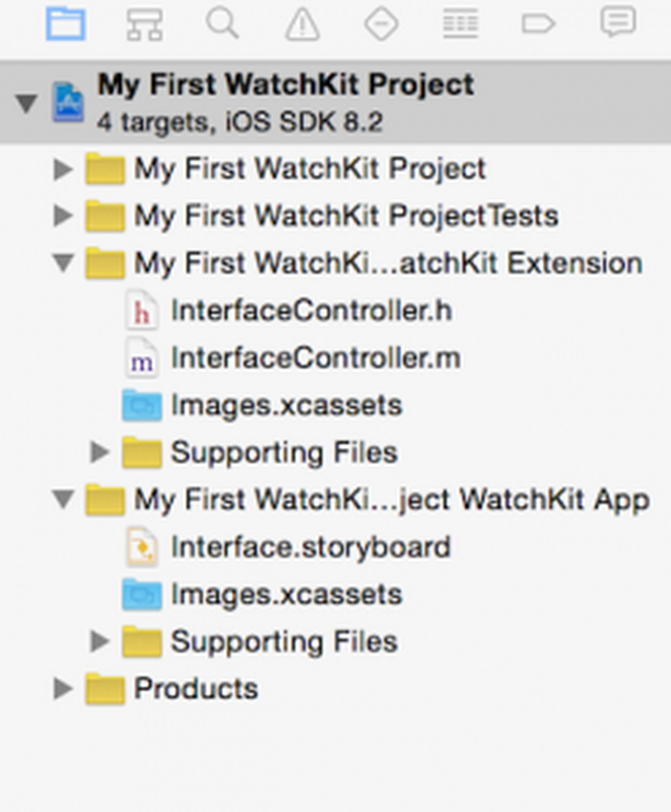The width and height of the screenshot is (671, 812).
Task: Show the Debug navigator lines icon
Action: point(460,25)
